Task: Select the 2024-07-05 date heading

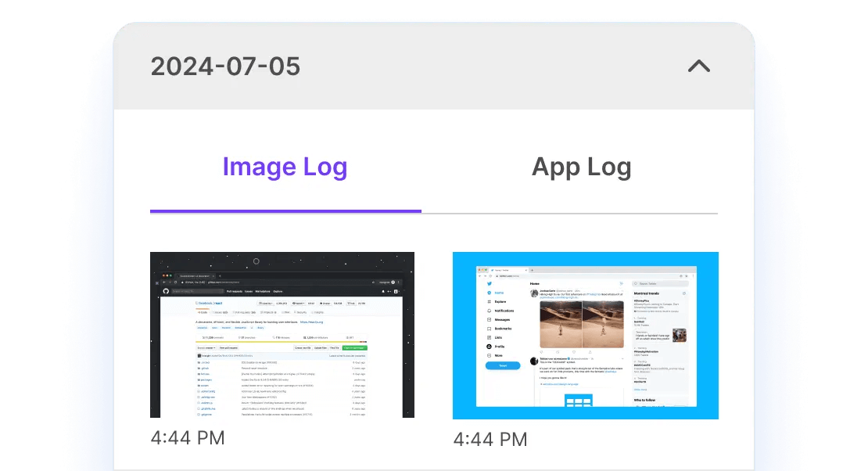Action: point(225,67)
